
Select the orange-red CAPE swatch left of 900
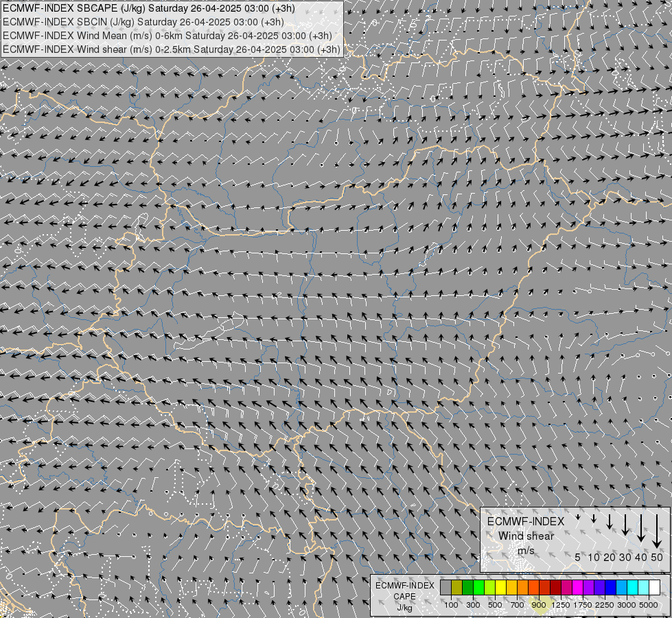coord(533,587)
